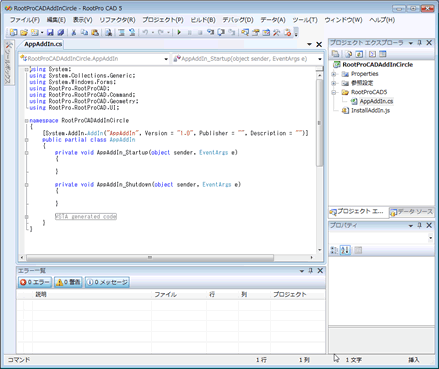Image resolution: width=439 pixels, height=369 pixels.
Task: Open the Properties object selector dropdown
Action: tap(431, 238)
